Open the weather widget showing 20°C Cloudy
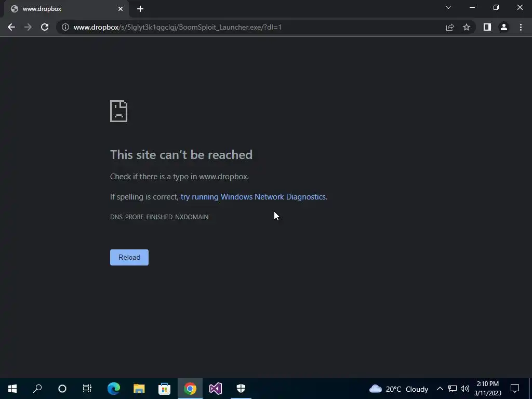532x399 pixels. 398,389
